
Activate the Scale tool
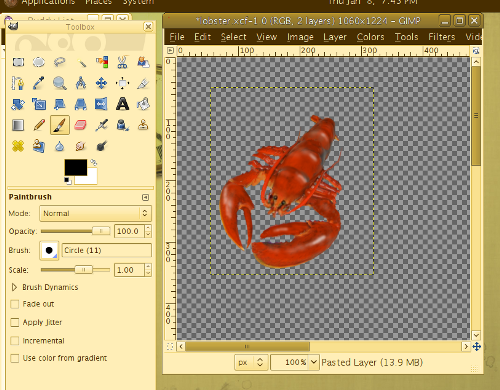pyautogui.click(x=39, y=104)
